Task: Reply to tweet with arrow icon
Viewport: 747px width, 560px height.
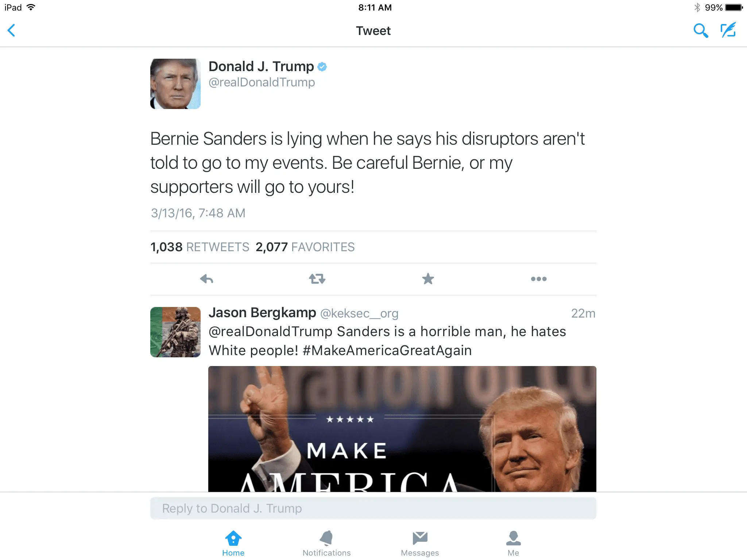Action: [x=206, y=279]
